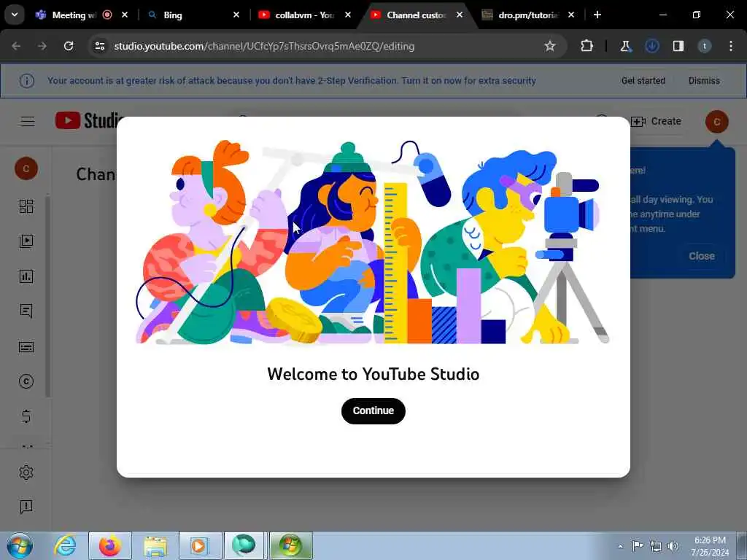Open Windows Media Player from taskbar

point(200,545)
